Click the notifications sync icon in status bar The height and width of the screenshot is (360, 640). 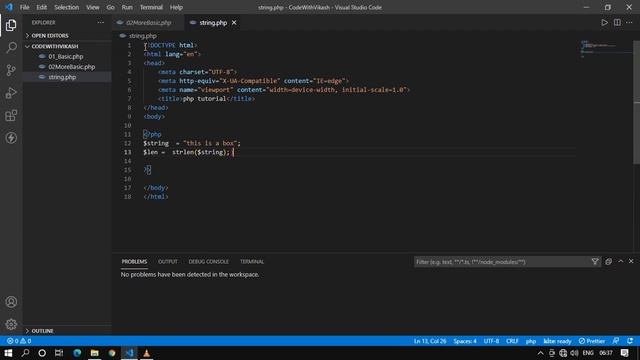click(630, 341)
